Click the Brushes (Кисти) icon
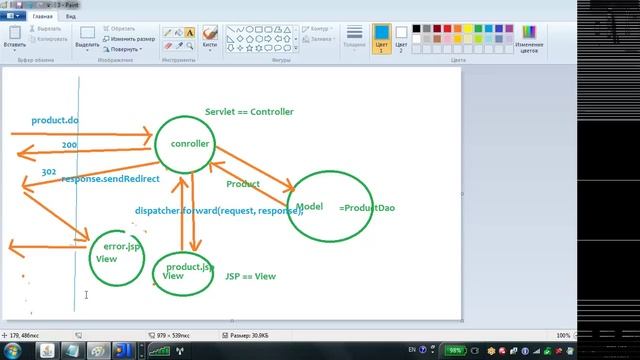Screen dimensions: 640x360 coord(210,33)
